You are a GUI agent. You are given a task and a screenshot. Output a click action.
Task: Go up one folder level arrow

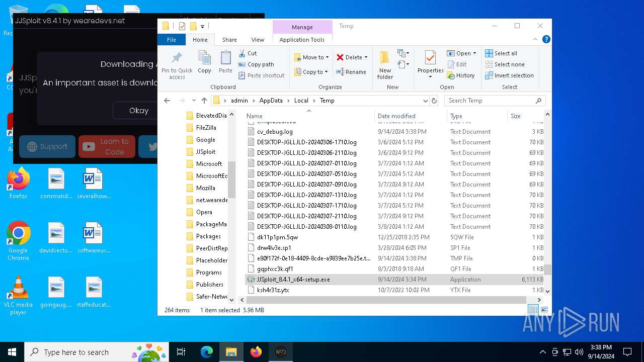coord(204,101)
